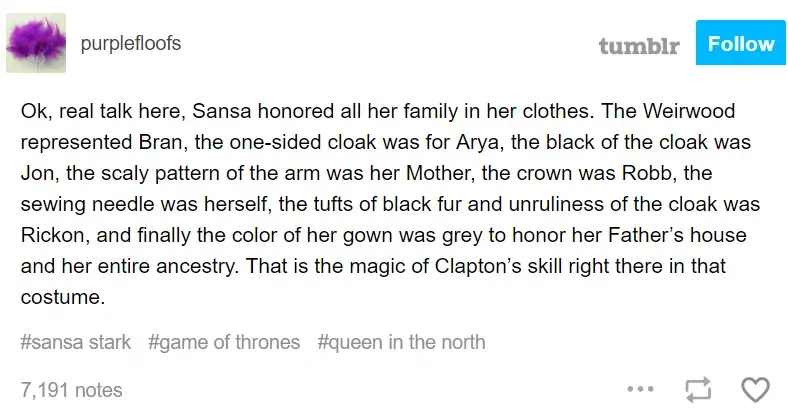
Task: Click the purple feather avatar
Action: 37,43
